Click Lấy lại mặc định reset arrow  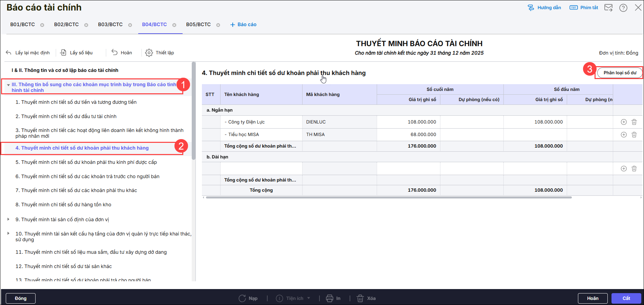point(9,53)
